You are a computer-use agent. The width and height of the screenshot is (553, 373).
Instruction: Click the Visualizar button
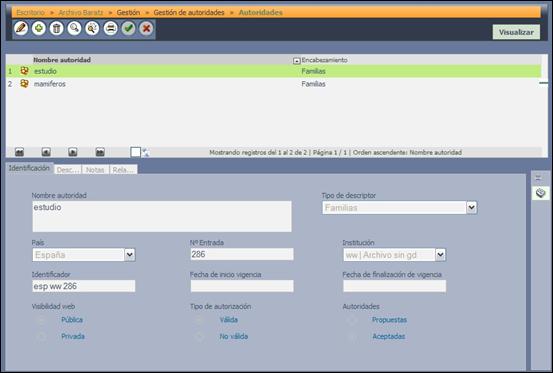coord(516,32)
